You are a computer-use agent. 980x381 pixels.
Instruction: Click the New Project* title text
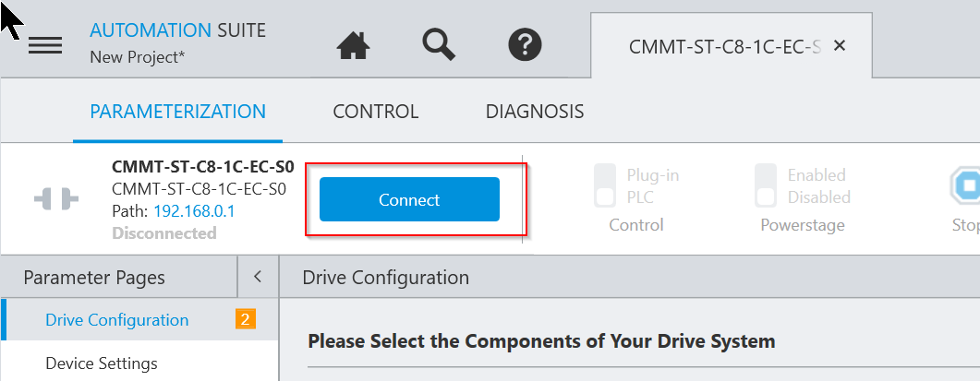[138, 57]
